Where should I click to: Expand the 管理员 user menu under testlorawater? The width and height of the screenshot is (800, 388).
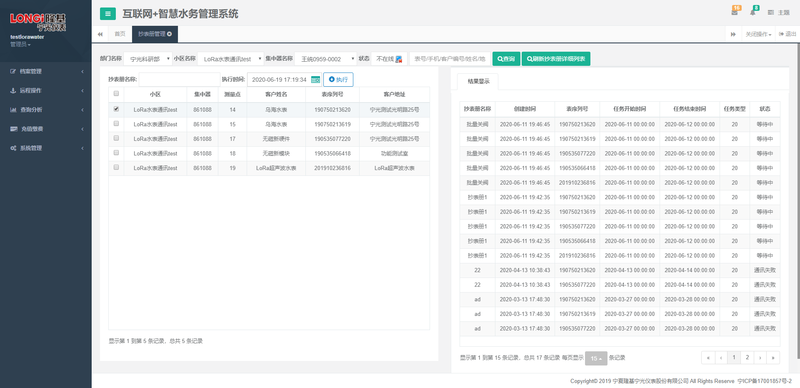click(20, 44)
